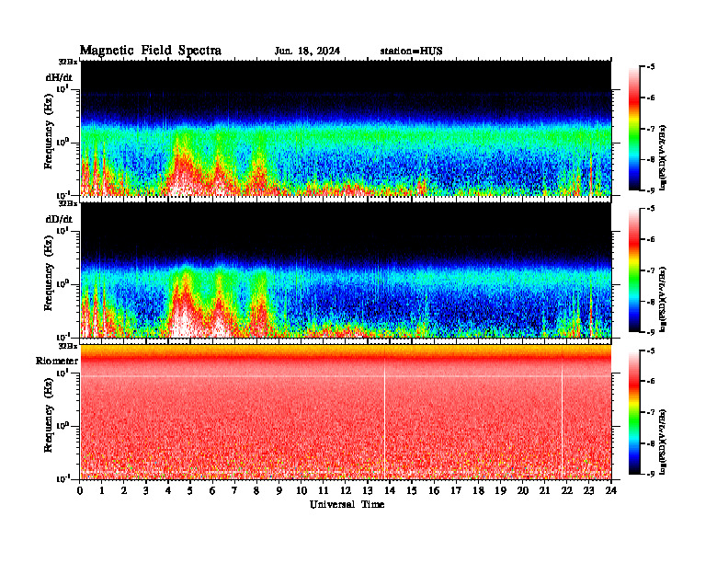Screen dimensions: 728x563
Task: Click the dD/dt spectrogram plot
Action: (346, 270)
